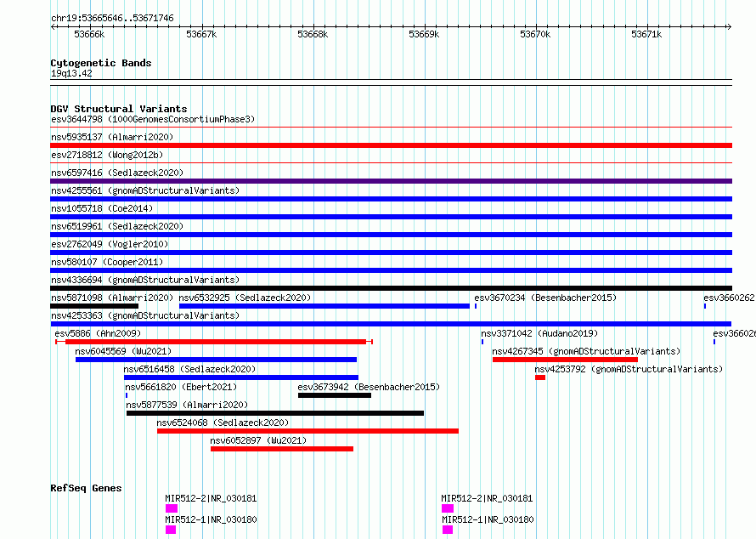This screenshot has width=756, height=539.
Task: Click the RefSeq Genes track title
Action: click(86, 488)
